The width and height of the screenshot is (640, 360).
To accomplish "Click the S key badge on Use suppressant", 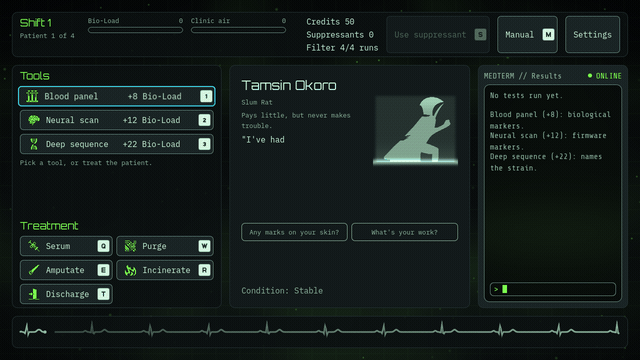I will [x=480, y=35].
